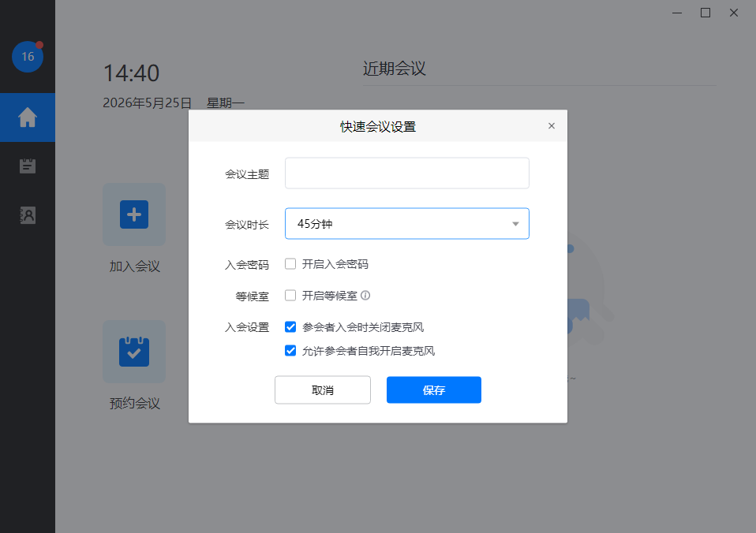Enable the waiting room checkbox

click(290, 295)
